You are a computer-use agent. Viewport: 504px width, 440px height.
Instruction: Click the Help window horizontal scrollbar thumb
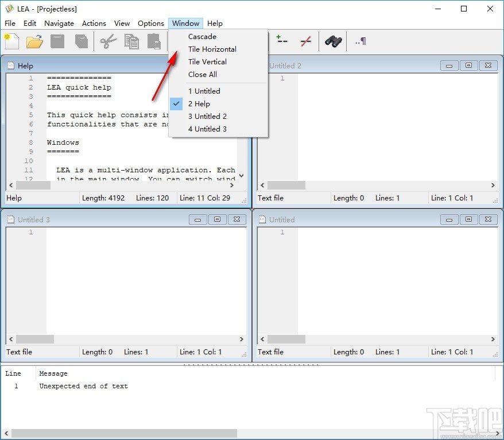click(33, 186)
